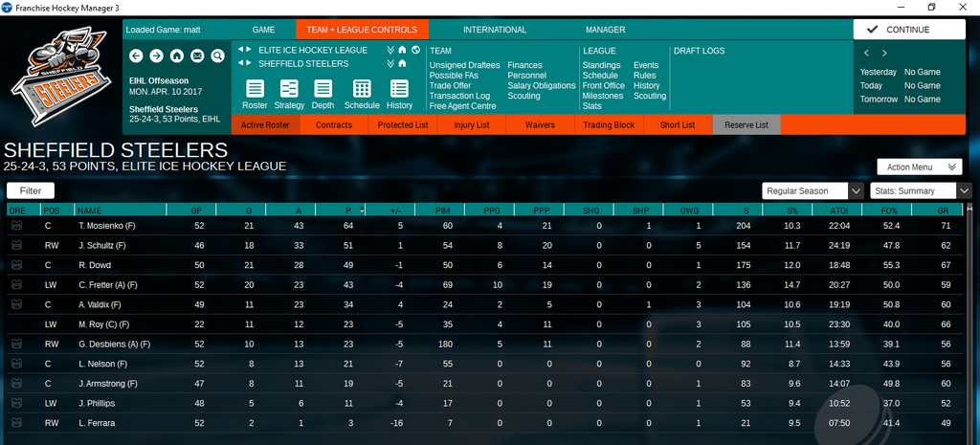The image size is (980, 445).
Task: Open the home screen circle icon
Action: point(177,56)
